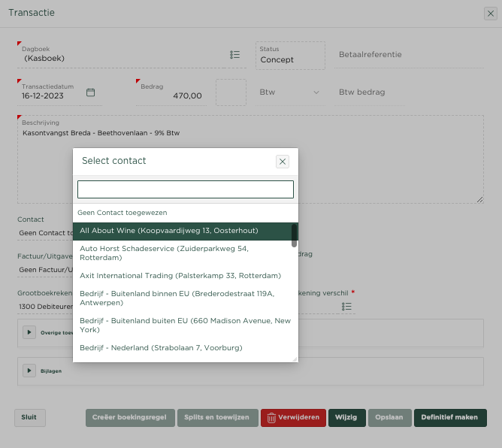Click the Wijzig button
Screen dimensions: 502x448
click(346, 418)
